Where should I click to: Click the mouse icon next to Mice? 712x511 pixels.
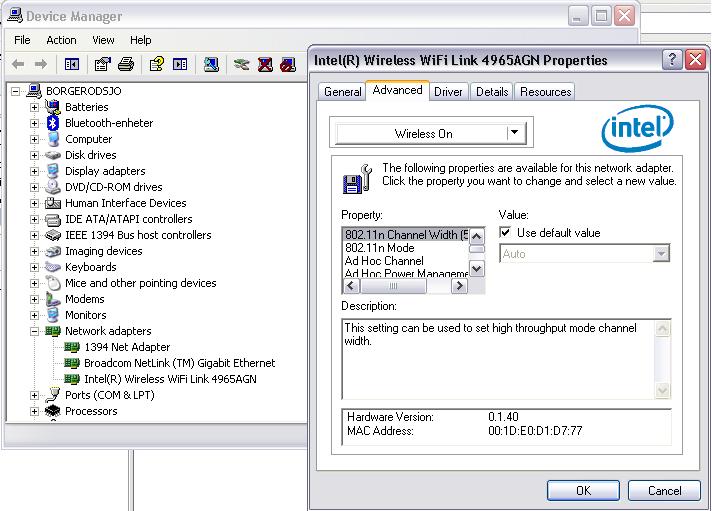click(54, 283)
